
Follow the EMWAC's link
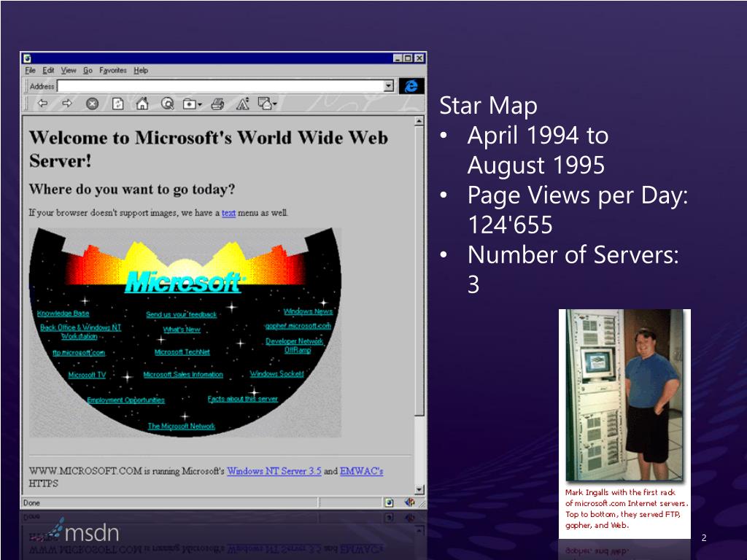coord(362,471)
